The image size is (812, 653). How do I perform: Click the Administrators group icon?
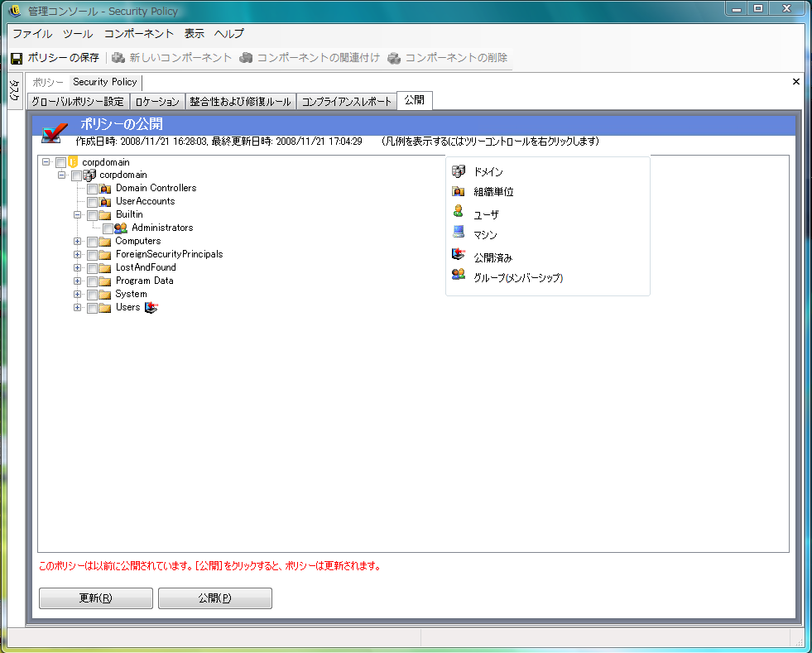121,228
